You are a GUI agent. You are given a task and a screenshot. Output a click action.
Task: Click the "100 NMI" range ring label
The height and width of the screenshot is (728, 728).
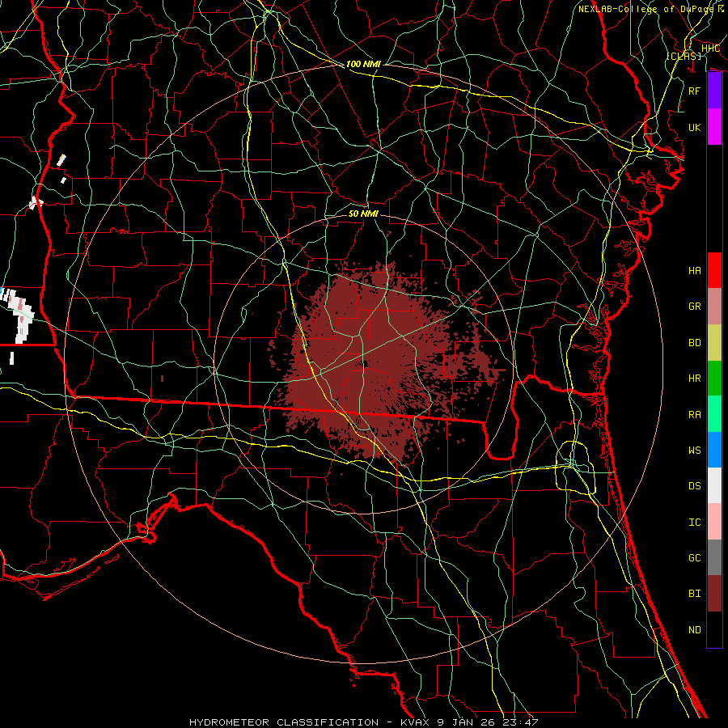(x=363, y=64)
